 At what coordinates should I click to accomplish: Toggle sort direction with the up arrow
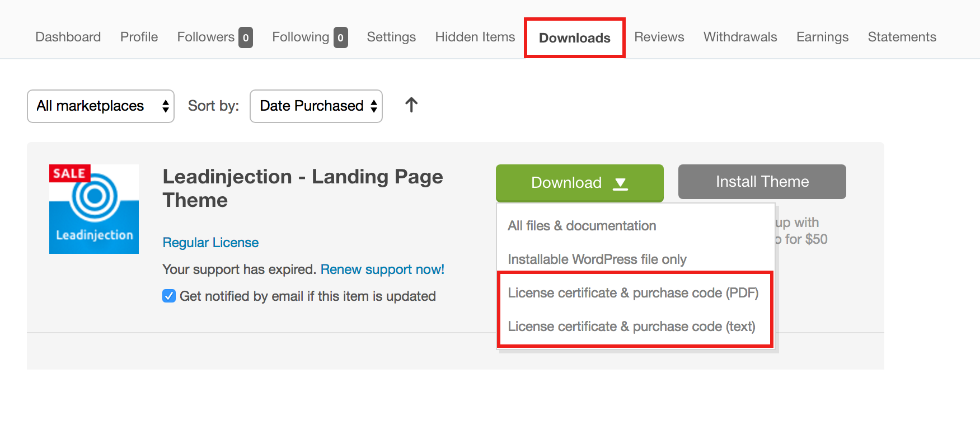click(411, 105)
